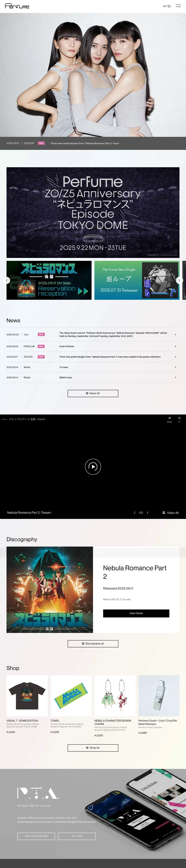Open the Discography all button

[x=93, y=644]
